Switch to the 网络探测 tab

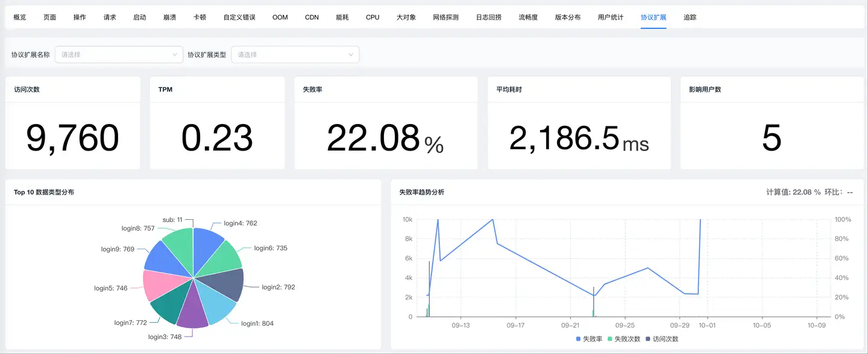point(446,17)
